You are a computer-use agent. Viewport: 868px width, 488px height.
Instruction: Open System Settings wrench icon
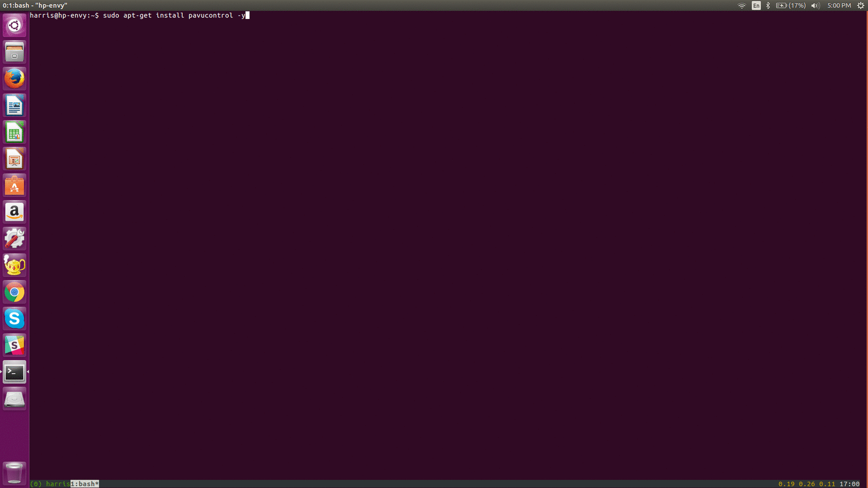click(x=14, y=239)
